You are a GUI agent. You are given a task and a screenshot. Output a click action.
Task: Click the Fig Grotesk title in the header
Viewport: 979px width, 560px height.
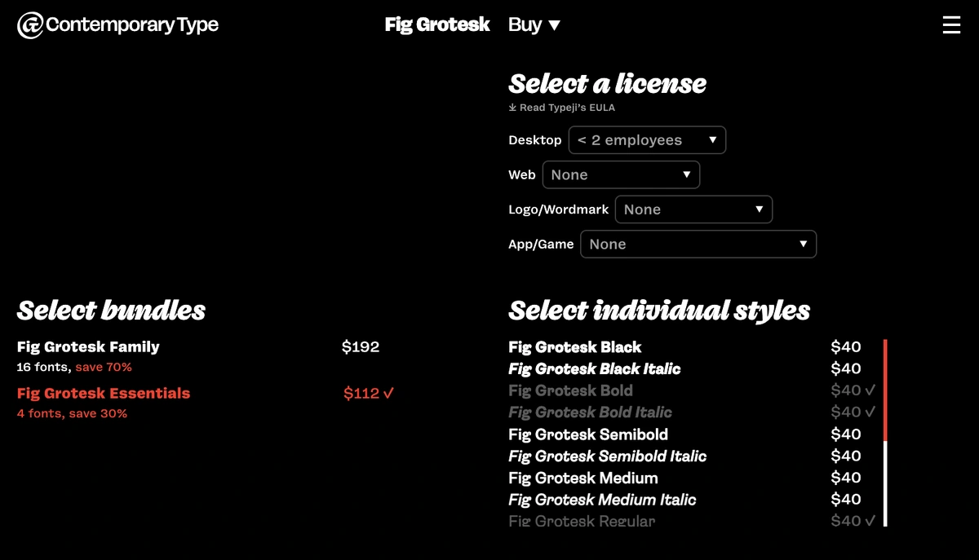click(437, 24)
